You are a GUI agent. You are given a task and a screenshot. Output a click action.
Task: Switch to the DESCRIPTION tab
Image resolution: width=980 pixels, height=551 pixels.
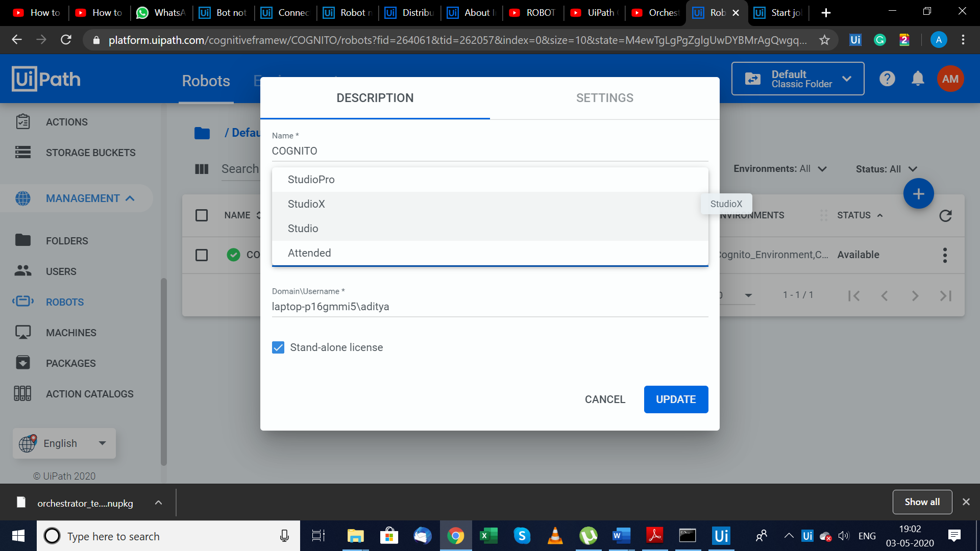click(x=375, y=98)
